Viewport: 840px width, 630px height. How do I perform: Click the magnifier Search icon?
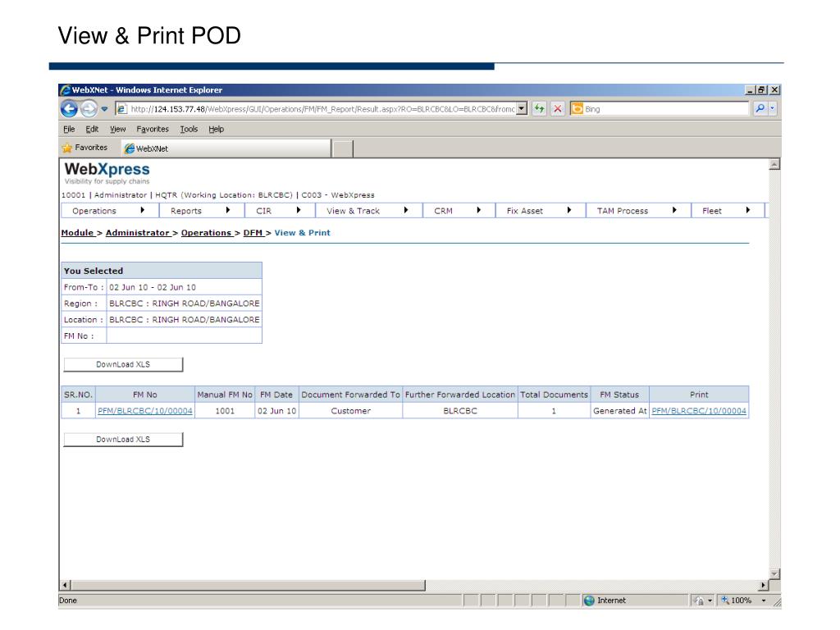click(760, 109)
